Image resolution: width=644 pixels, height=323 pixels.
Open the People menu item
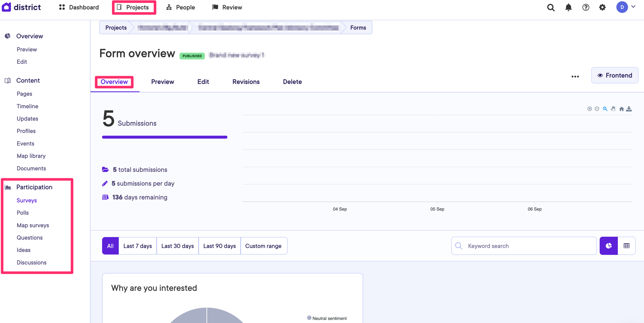click(x=181, y=7)
